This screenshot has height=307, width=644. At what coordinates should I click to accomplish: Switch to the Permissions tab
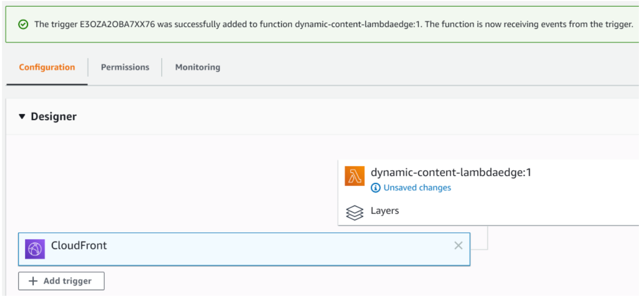[x=125, y=67]
